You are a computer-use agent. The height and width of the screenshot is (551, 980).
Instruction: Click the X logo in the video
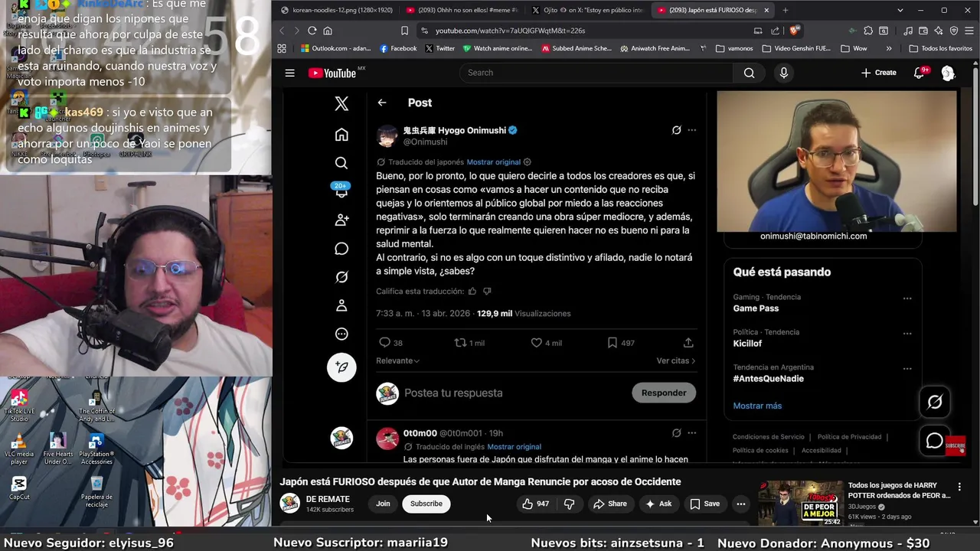click(341, 103)
